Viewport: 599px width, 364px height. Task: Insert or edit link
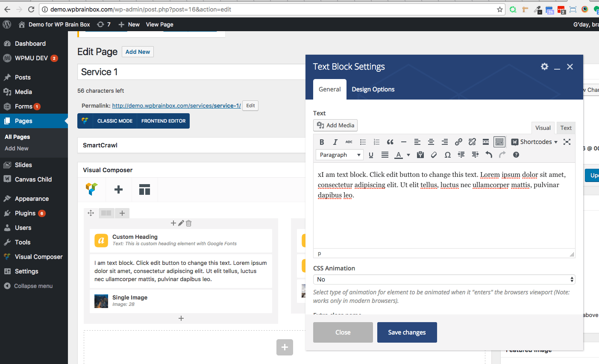pyautogui.click(x=458, y=142)
